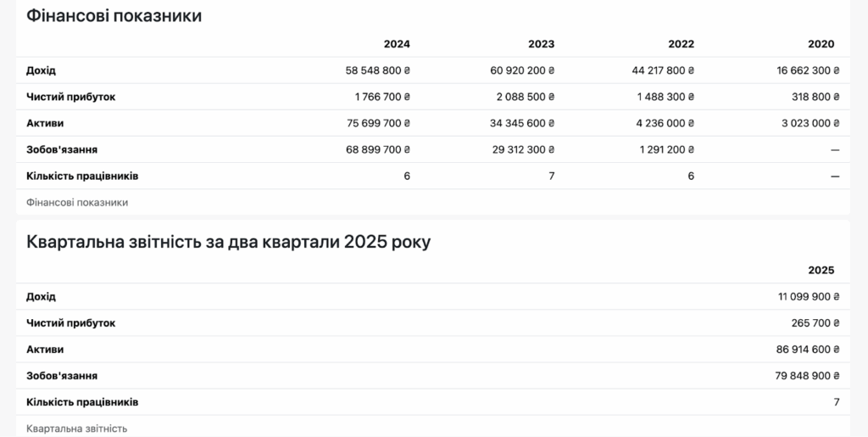Click the 2022 assets value 4 236 000

[x=665, y=124]
